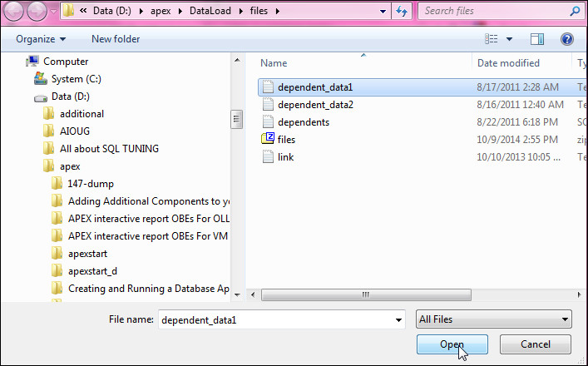The height and width of the screenshot is (366, 588).
Task: Select Data (D:) drive in the tree
Action: pyautogui.click(x=71, y=96)
